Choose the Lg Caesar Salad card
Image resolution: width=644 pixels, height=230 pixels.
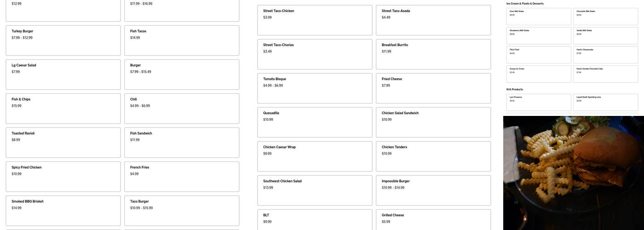point(63,75)
